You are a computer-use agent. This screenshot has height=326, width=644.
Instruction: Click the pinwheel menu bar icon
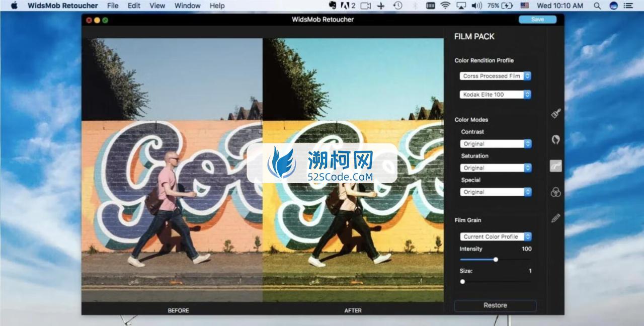coord(381,6)
